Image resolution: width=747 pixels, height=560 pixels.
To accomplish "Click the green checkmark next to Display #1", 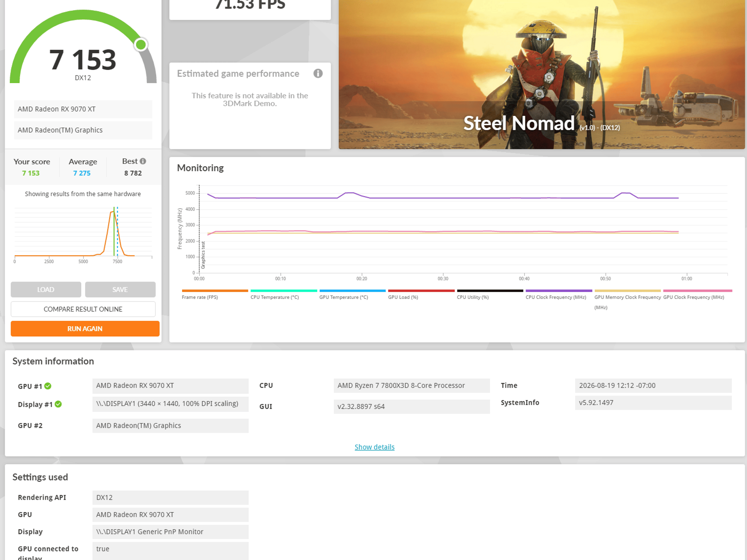I will (58, 404).
